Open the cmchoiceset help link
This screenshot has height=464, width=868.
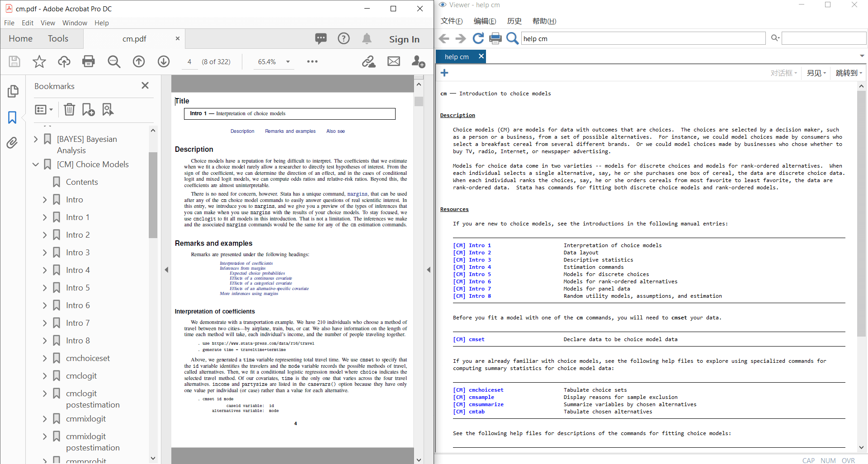tap(478, 390)
